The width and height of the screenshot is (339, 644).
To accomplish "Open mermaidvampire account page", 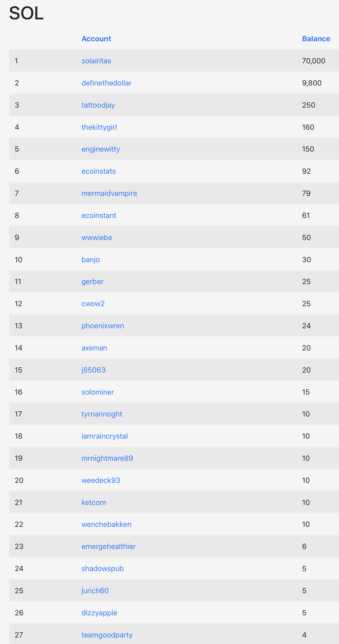I will (x=109, y=193).
